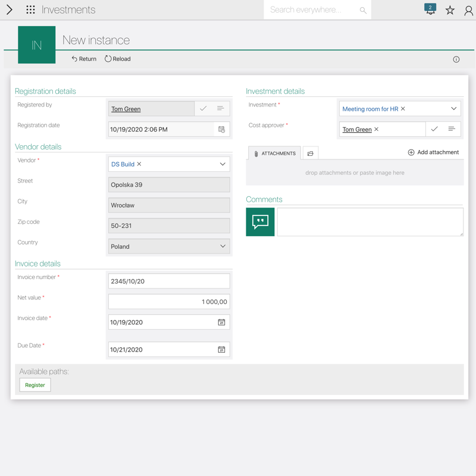Click the Register path button
This screenshot has height=476, width=476.
point(35,385)
